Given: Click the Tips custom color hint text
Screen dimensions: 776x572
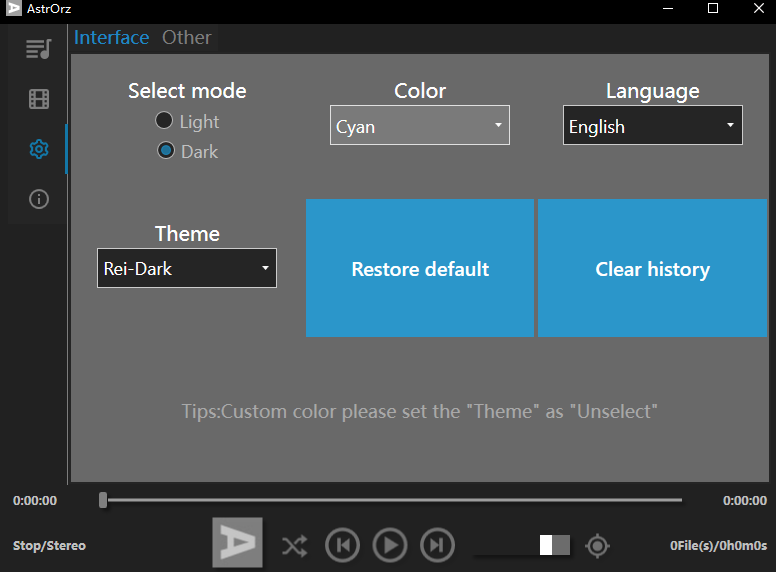Looking at the screenshot, I should pyautogui.click(x=420, y=411).
